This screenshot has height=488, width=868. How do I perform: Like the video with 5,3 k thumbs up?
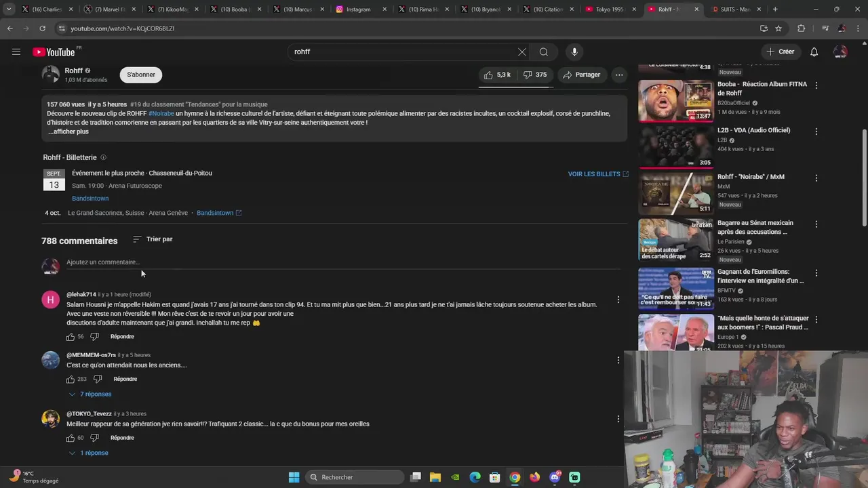point(497,75)
